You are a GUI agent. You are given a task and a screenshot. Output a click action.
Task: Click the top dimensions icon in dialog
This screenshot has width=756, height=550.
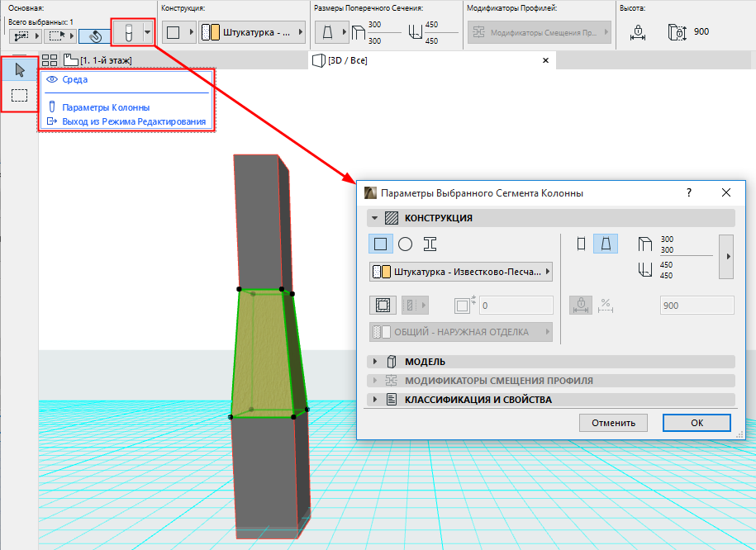[x=645, y=244]
